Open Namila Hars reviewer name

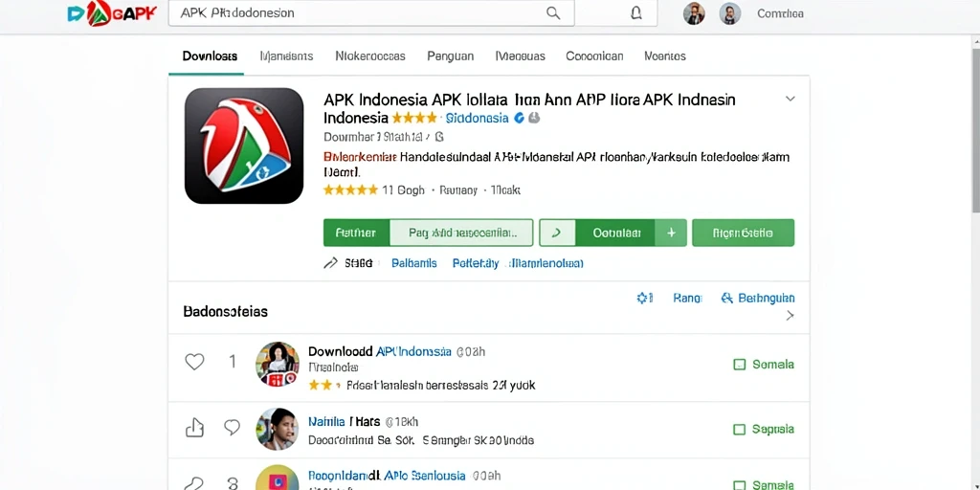click(345, 421)
